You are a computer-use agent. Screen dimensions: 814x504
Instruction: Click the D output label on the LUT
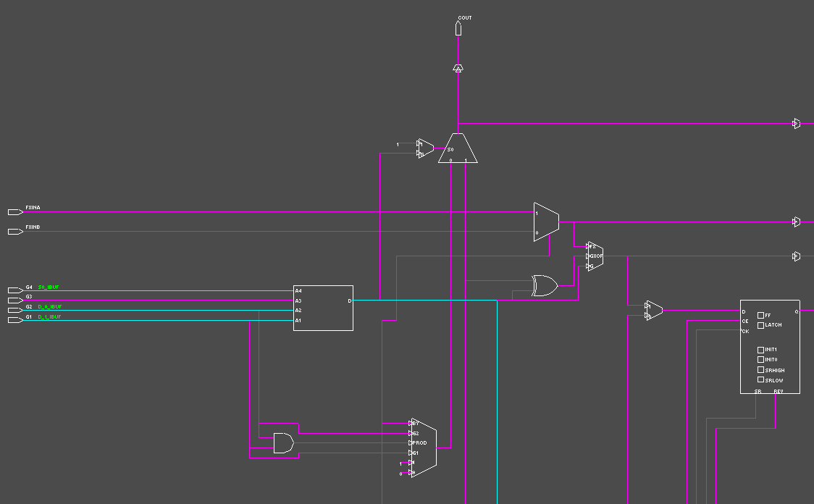349,301
